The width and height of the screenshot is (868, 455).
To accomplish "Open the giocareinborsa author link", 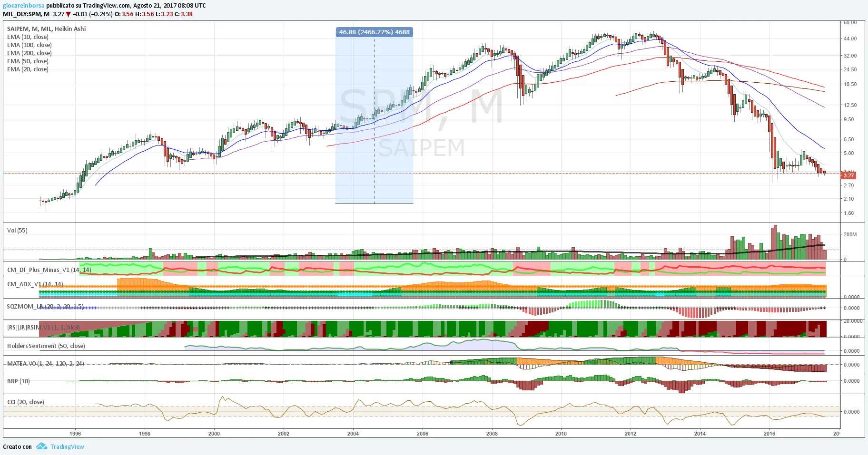I will [24, 6].
